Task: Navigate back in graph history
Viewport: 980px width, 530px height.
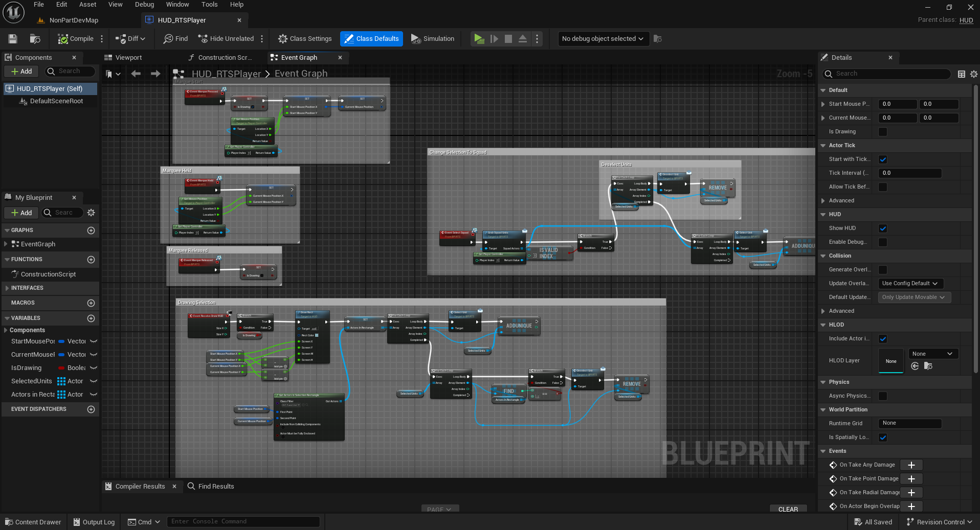Action: (136, 74)
